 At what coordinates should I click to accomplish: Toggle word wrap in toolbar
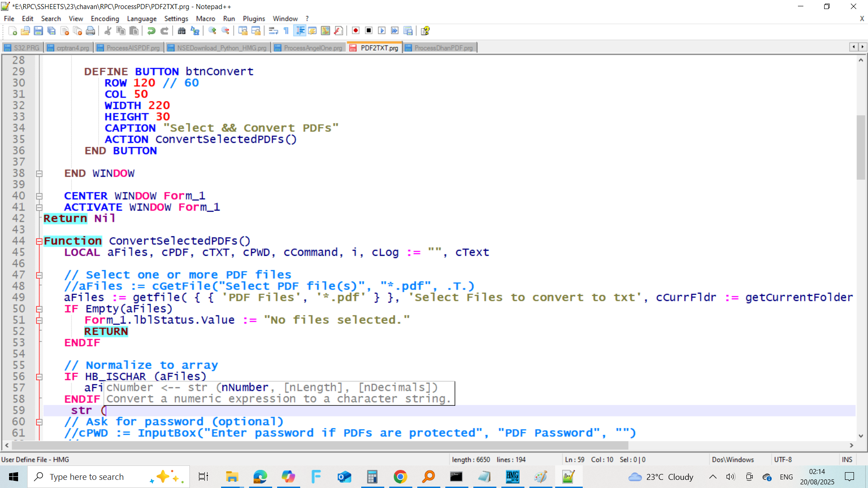[273, 31]
